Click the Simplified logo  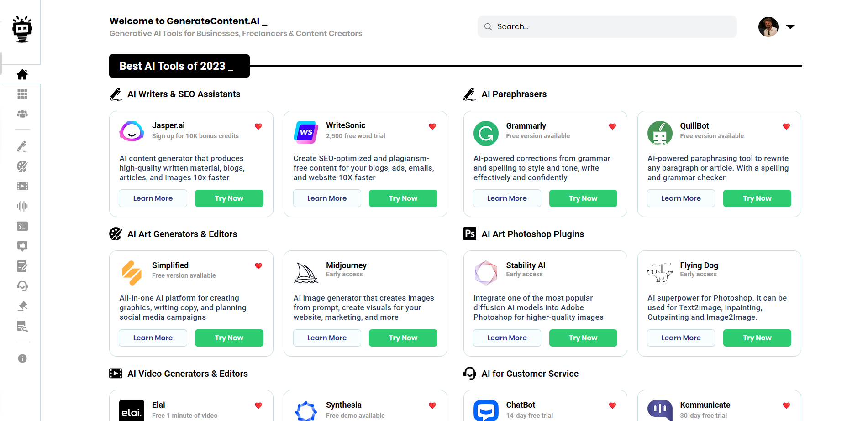tap(132, 273)
